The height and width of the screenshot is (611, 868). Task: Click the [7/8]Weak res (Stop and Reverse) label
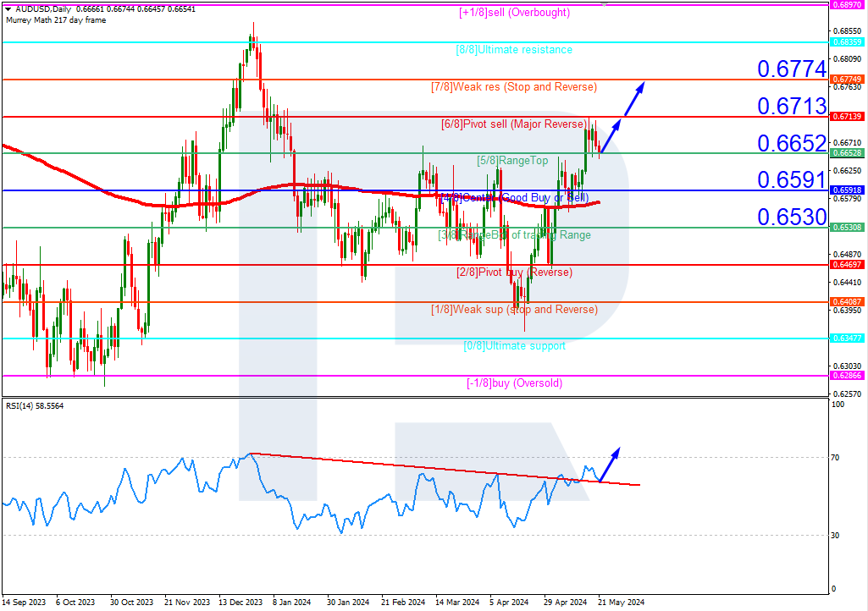[514, 87]
